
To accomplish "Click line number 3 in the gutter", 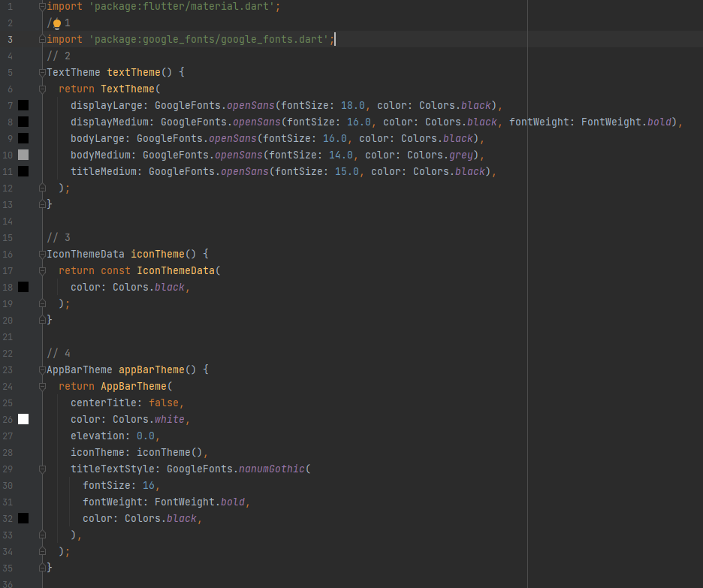I will (x=10, y=40).
